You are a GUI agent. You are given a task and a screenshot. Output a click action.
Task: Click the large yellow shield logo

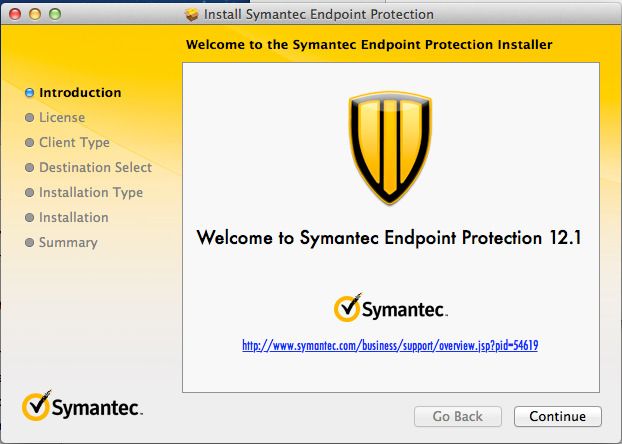click(390, 148)
